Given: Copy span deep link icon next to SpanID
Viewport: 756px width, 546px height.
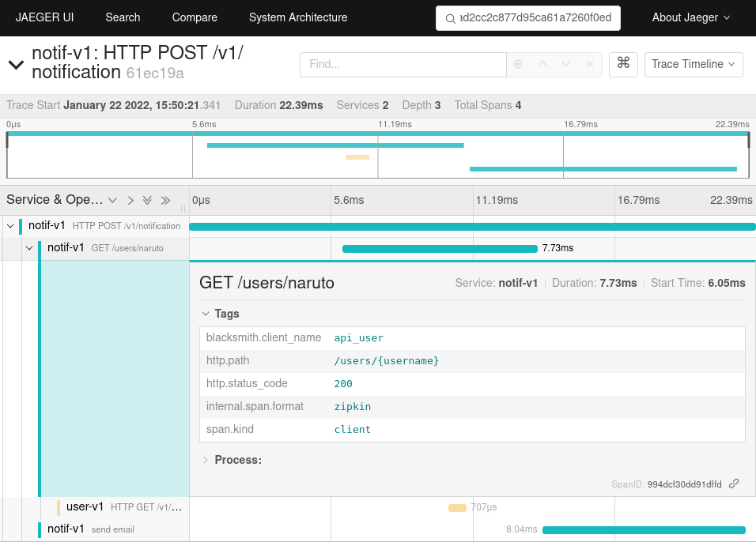Looking at the screenshot, I should tap(734, 484).
